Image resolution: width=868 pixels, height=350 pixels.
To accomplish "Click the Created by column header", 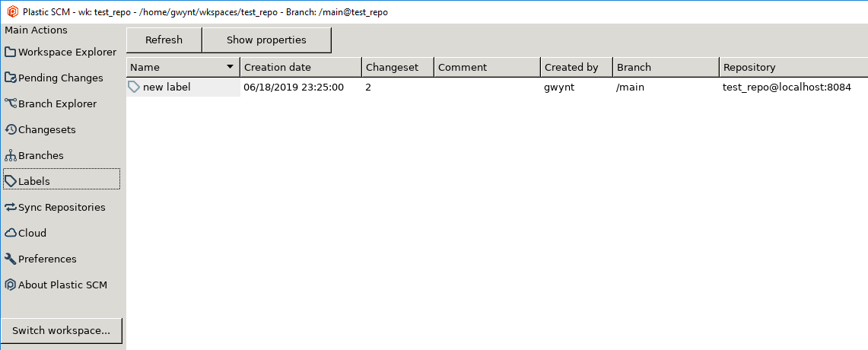I will click(577, 67).
